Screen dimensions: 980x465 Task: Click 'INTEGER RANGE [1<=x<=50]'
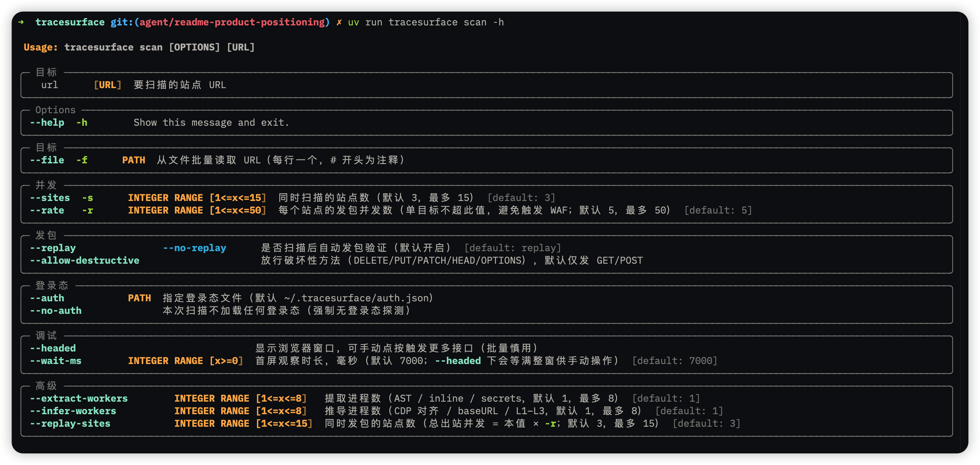[197, 210]
